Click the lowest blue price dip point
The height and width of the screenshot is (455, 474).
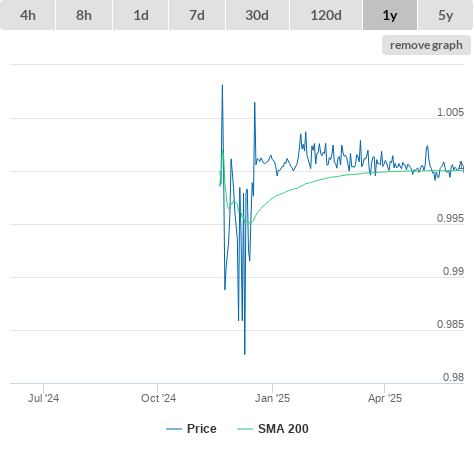(245, 354)
